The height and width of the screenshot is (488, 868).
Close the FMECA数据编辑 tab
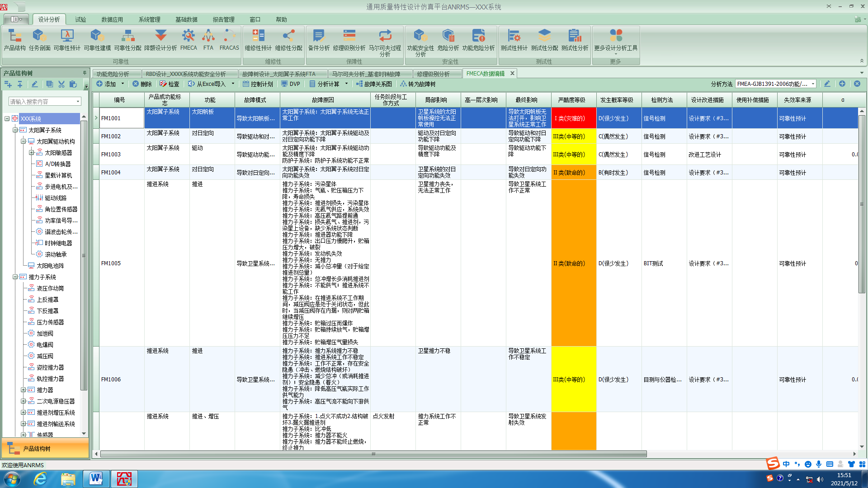(512, 73)
